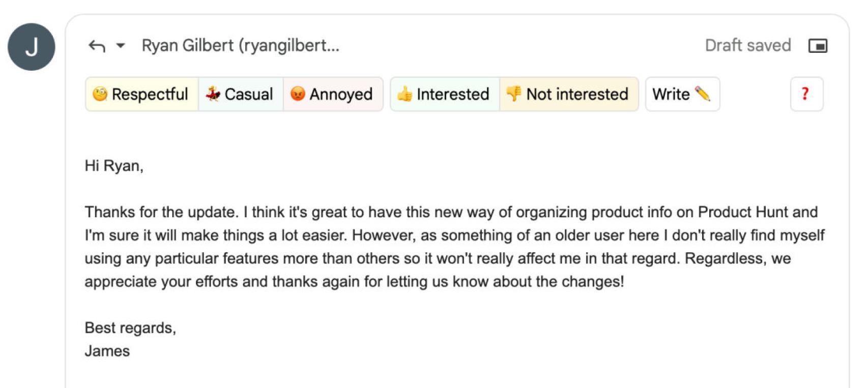Image resolution: width=868 pixels, height=388 pixels.
Task: Choose the Casual tone button
Action: click(x=240, y=94)
